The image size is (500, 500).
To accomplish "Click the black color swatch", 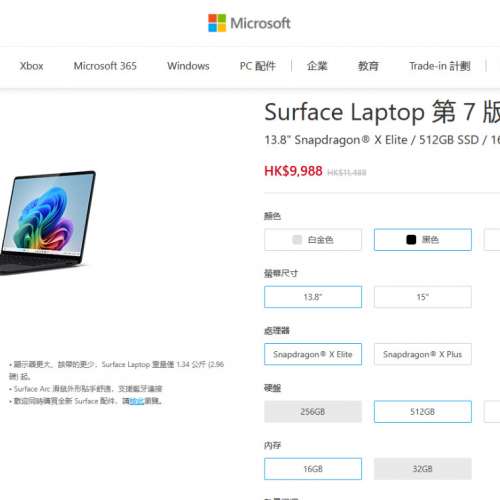I will pos(411,240).
